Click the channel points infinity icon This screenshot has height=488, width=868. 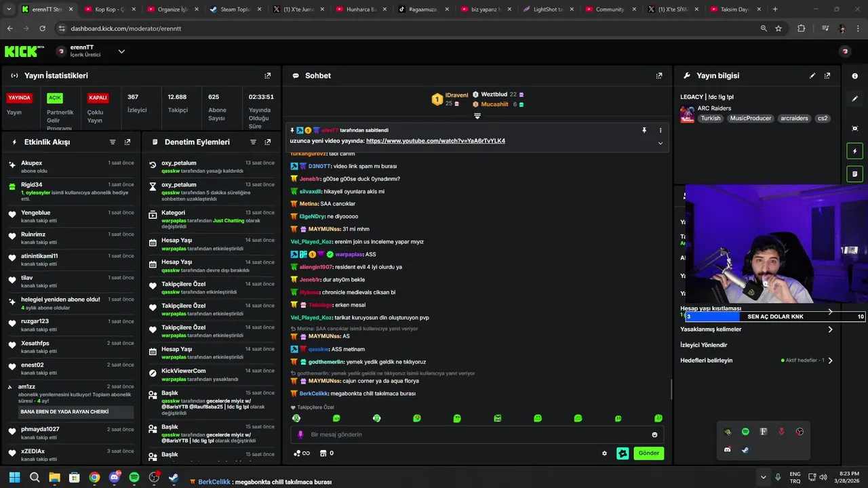302,453
